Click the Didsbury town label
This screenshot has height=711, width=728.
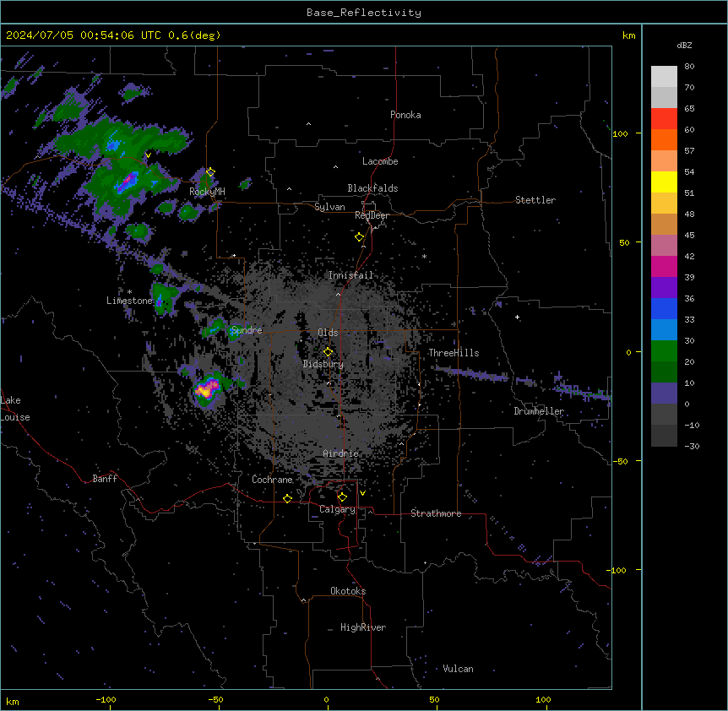click(x=323, y=364)
